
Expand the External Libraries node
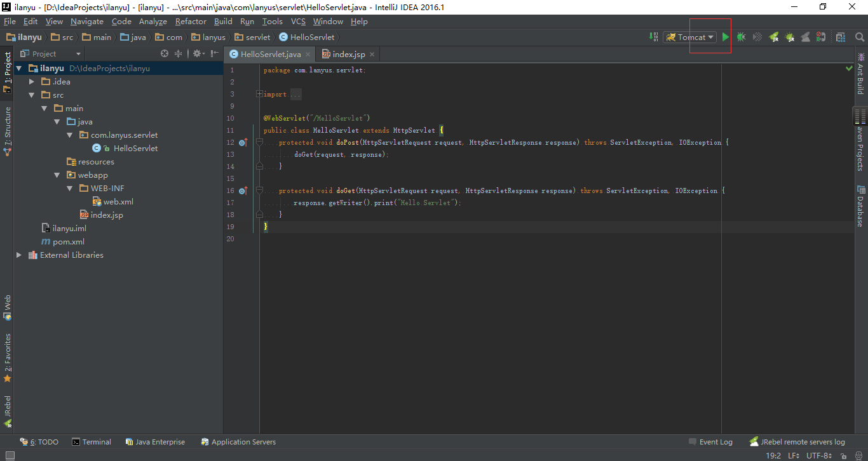point(19,255)
